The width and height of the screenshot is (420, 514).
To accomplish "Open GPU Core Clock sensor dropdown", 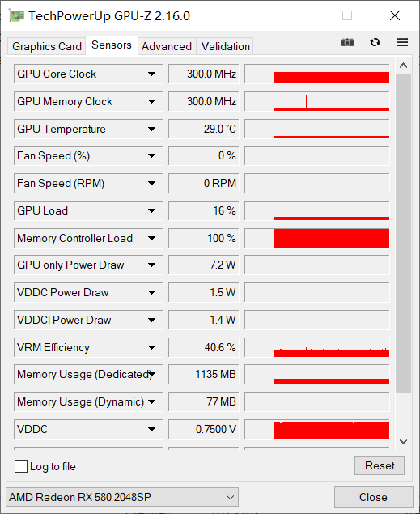I will (151, 74).
